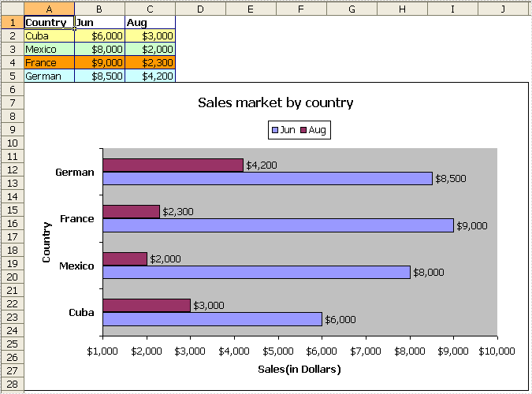Click the Cuba category axis label
The width and height of the screenshot is (532, 394).
click(81, 313)
